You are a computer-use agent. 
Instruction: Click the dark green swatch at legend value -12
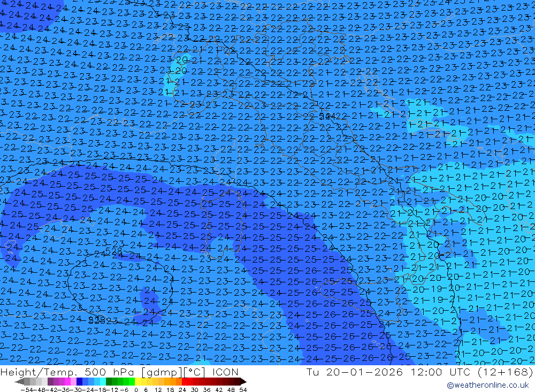coord(109,381)
